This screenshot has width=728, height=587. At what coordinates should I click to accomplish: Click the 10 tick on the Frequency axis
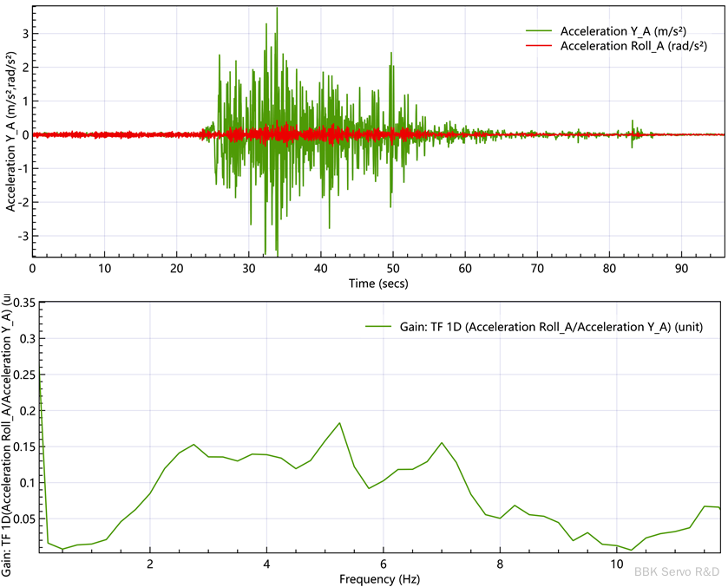[x=615, y=563]
